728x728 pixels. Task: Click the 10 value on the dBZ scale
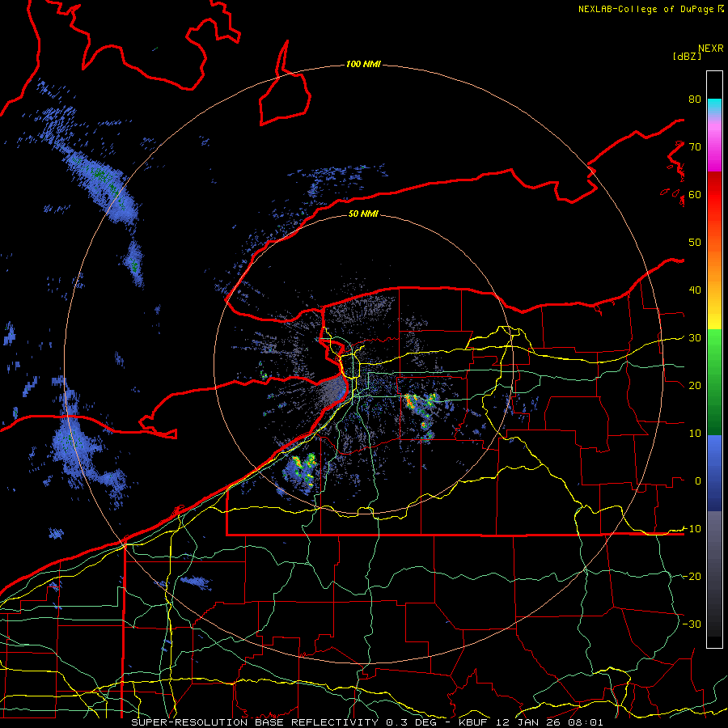click(x=695, y=434)
